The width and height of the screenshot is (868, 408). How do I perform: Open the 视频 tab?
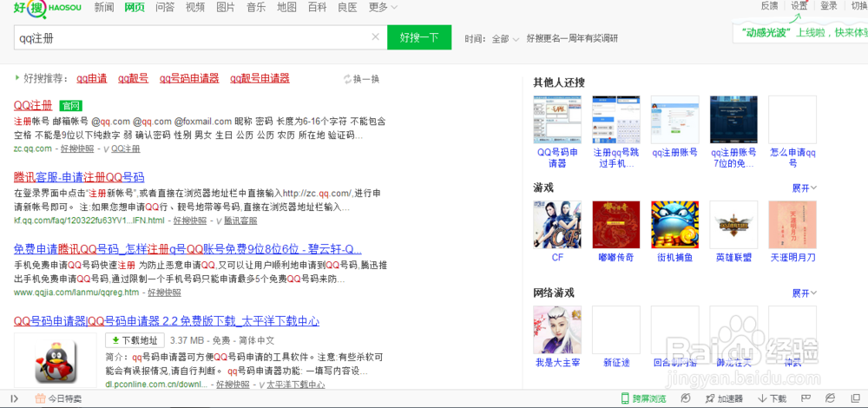[195, 8]
